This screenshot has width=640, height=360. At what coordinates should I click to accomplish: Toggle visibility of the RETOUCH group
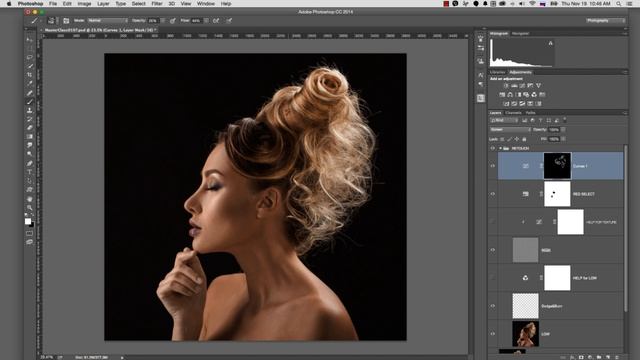pos(493,148)
